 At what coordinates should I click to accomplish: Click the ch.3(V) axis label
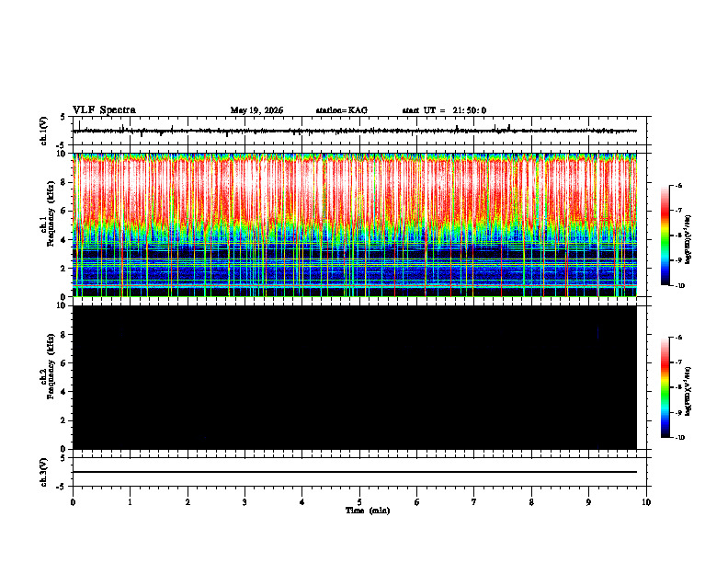[x=44, y=472]
